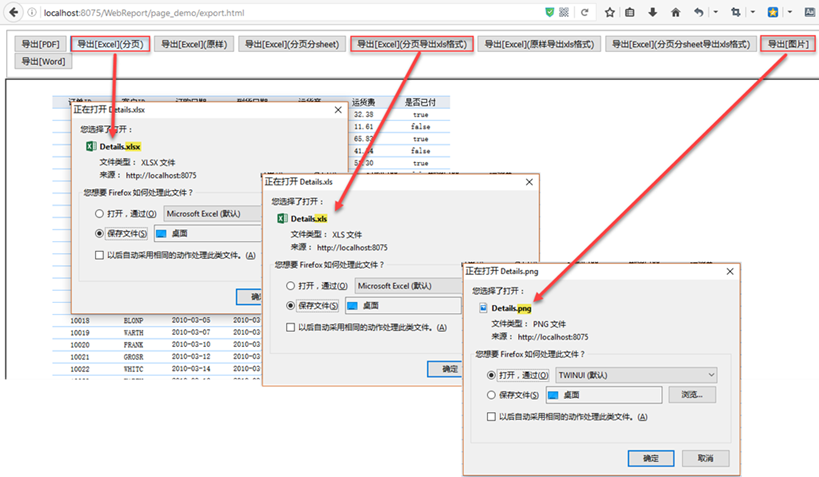The image size is (819, 477).
Task: Open Microsoft Excel dropdown in the Details.xls dialog
Action: click(x=408, y=286)
